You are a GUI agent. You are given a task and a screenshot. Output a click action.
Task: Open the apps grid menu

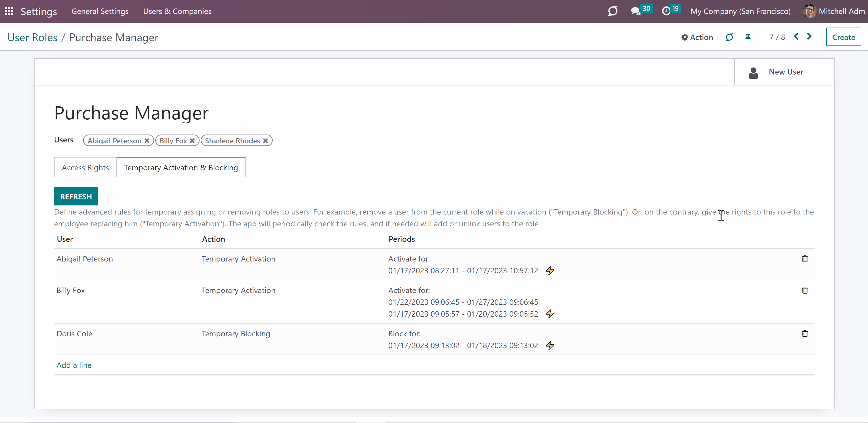point(9,11)
